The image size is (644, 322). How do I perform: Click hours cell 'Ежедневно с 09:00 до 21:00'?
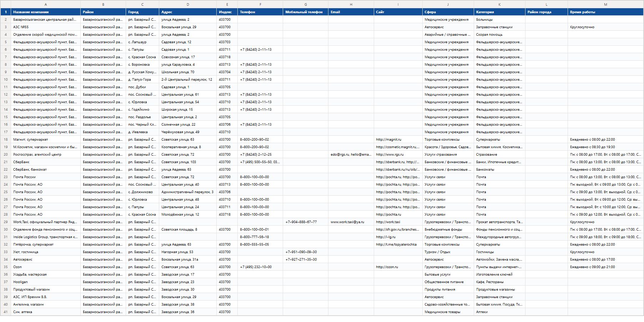click(x=605, y=267)
